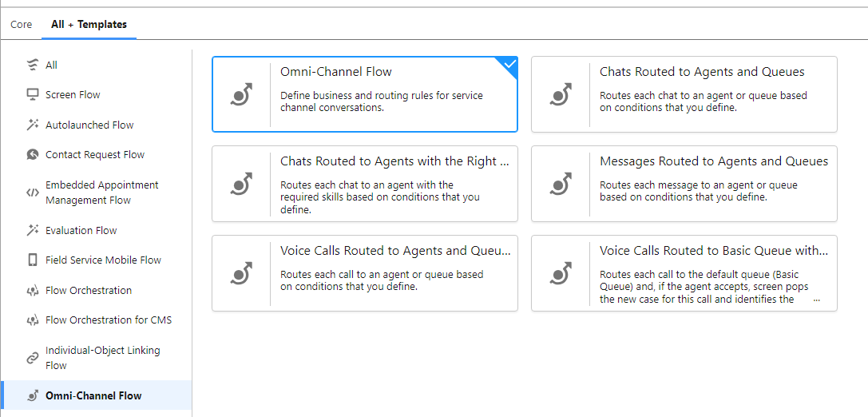Select Voice Calls Routed to Basic Queue template

(x=684, y=273)
